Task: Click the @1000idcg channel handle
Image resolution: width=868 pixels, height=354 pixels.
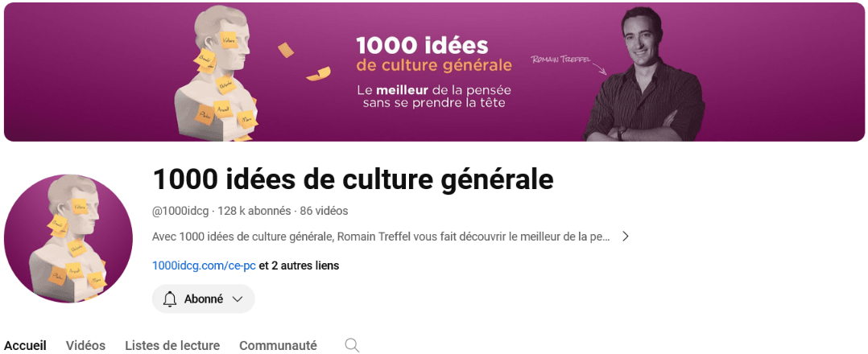Action: [x=181, y=211]
